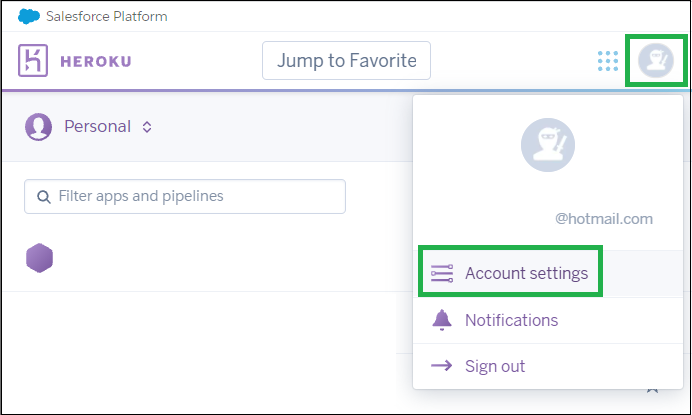Image resolution: width=692 pixels, height=415 pixels.
Task: Click the Jump to Favorite button
Action: click(346, 60)
